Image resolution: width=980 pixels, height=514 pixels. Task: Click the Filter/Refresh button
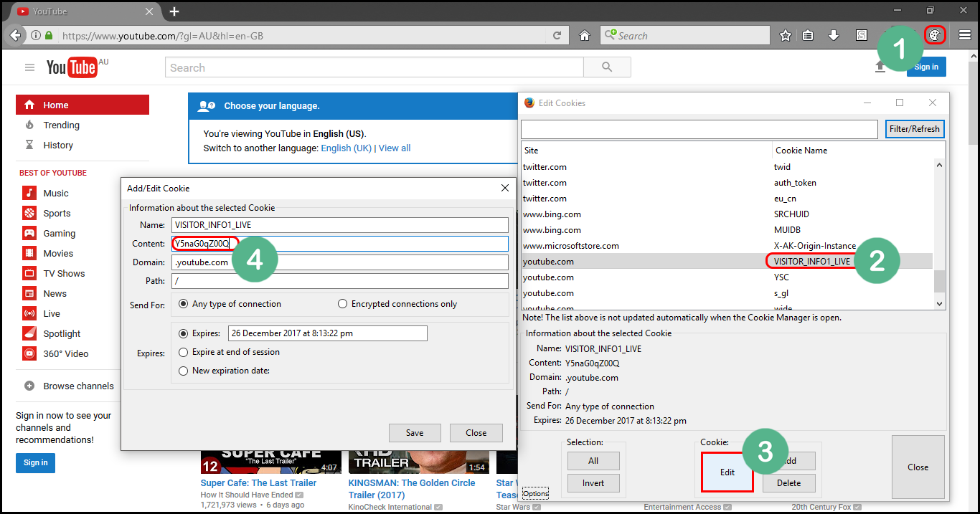(x=915, y=129)
